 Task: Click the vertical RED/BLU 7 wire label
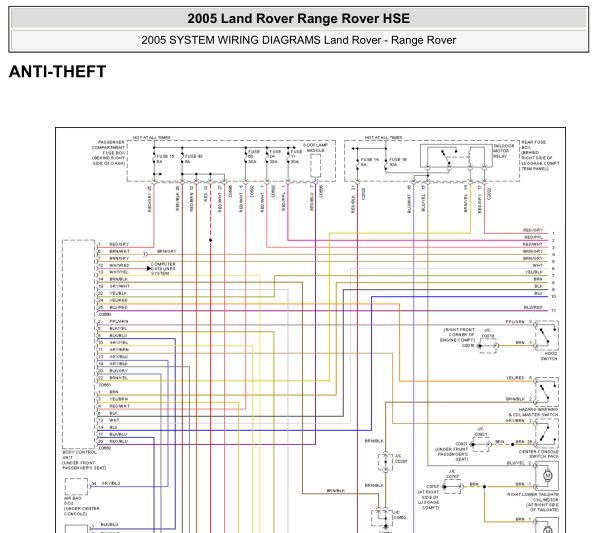(x=311, y=199)
